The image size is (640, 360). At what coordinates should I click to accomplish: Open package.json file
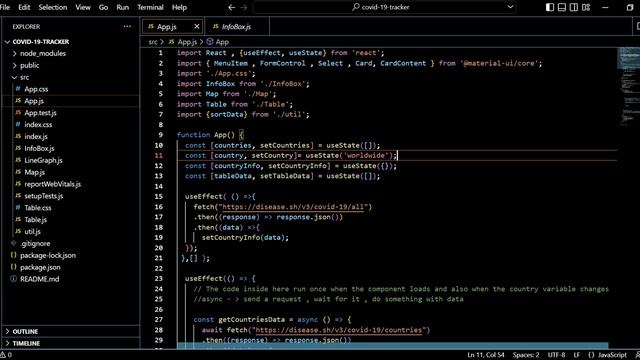40,267
